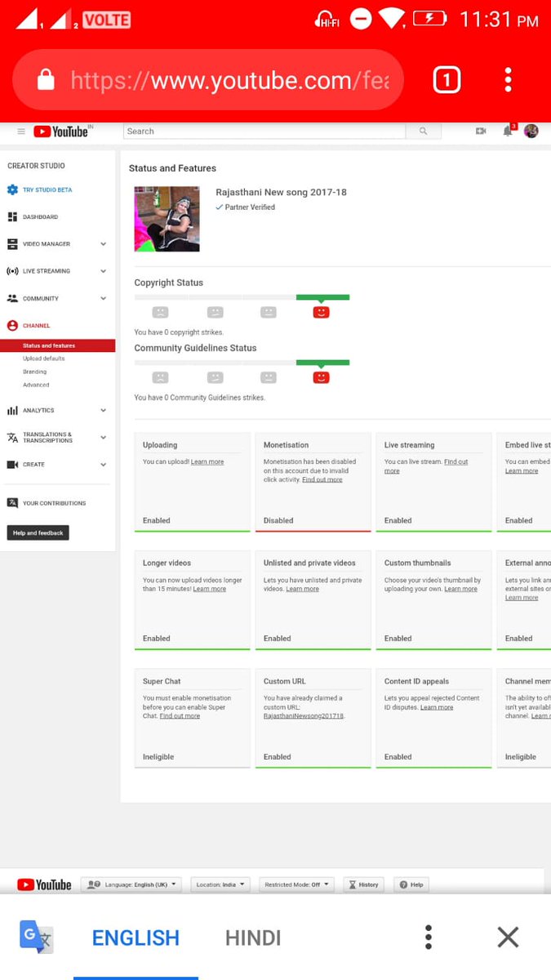Click the Your Contributions icon
551x980 pixels.
click(x=12, y=503)
